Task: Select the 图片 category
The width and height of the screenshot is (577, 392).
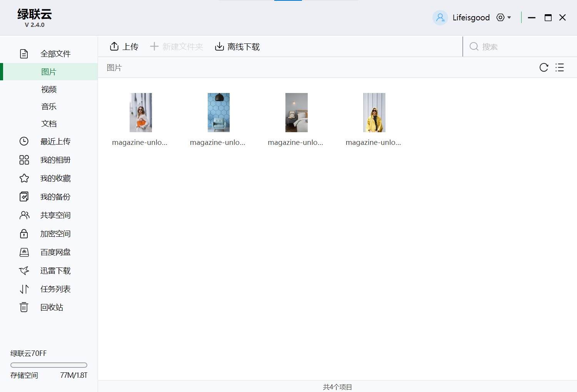Action: pyautogui.click(x=49, y=72)
